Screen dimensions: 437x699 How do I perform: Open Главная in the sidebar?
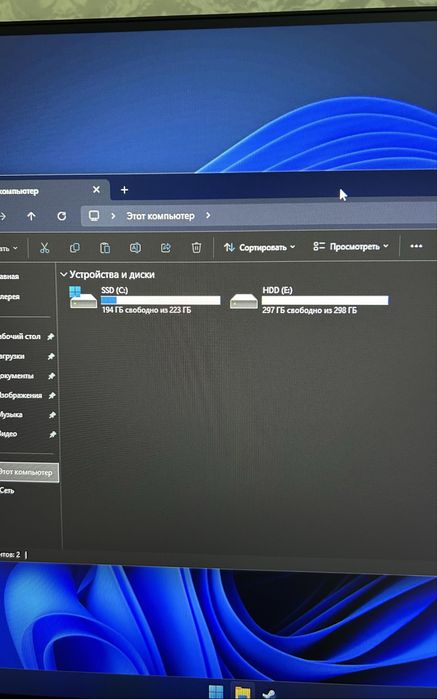coord(9,276)
